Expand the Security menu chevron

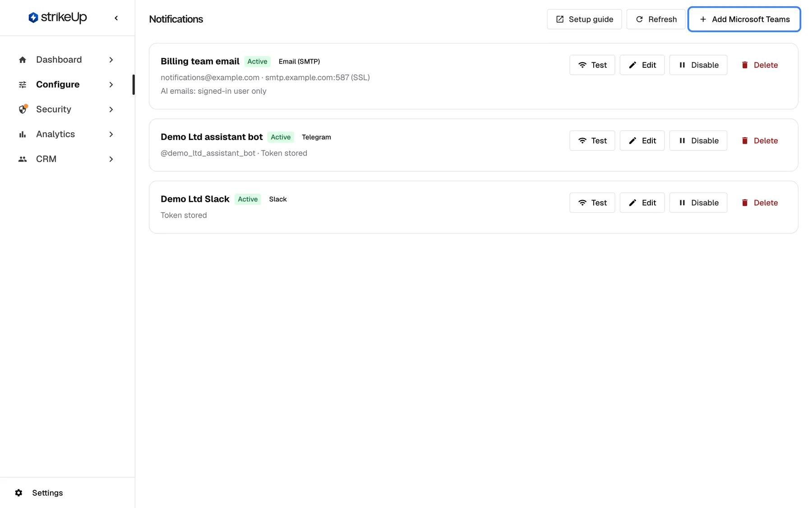(x=111, y=109)
